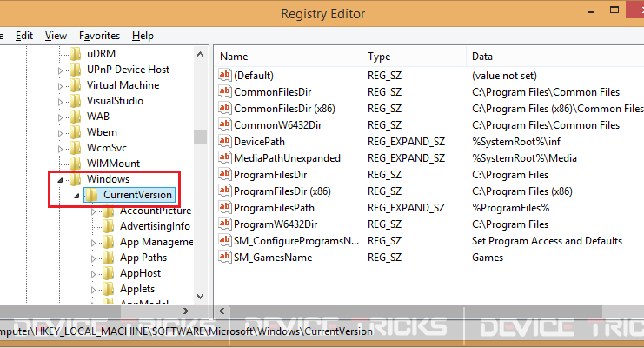This screenshot has height=348, width=644.
Task: Click the DevicePath value icon
Action: coord(224,141)
